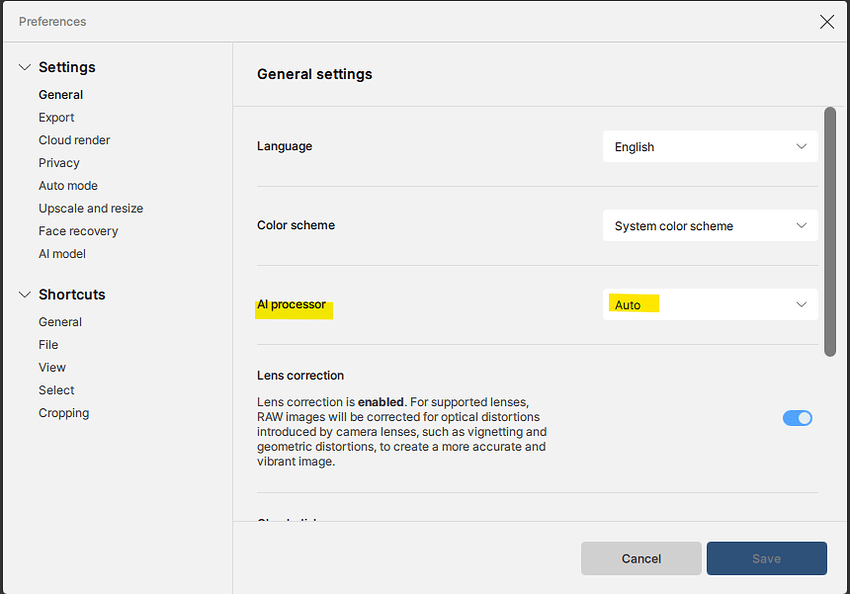Open General under Shortcuts
Viewport: 850px width, 594px height.
pyautogui.click(x=60, y=322)
